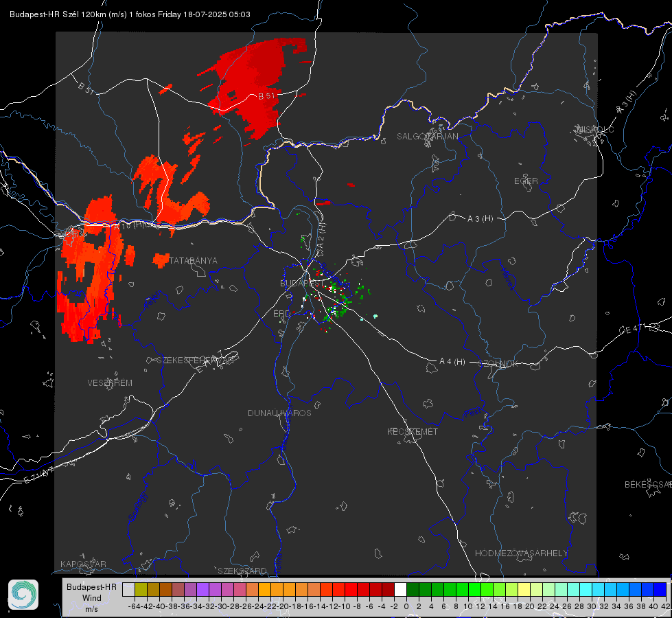Image resolution: width=672 pixels, height=618 pixels.
Task: Click the 'KAPOSVAR' city label
Action: pyautogui.click(x=83, y=564)
